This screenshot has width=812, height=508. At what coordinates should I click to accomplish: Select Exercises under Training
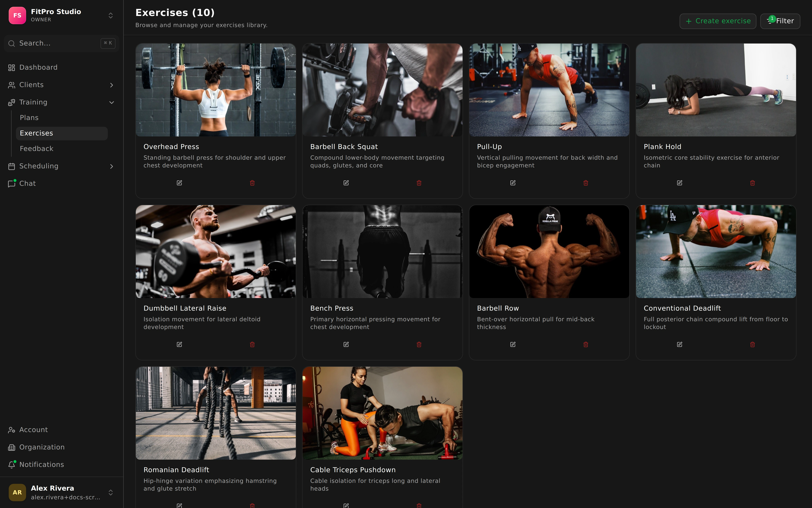point(62,133)
